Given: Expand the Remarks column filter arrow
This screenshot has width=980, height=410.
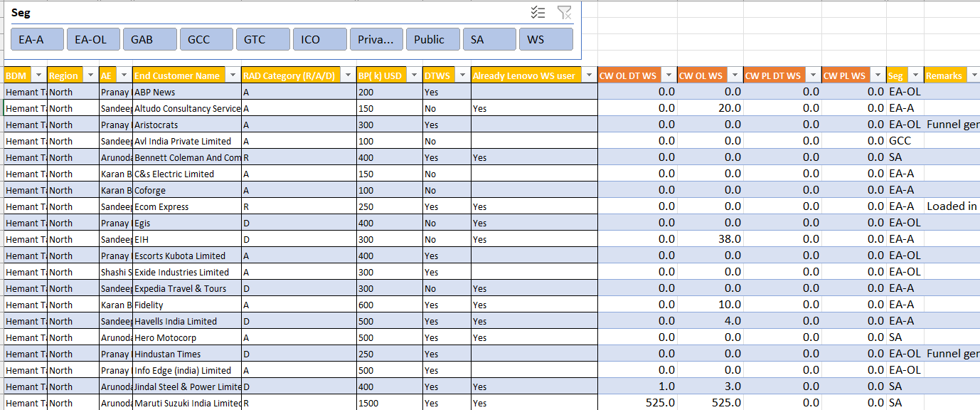Looking at the screenshot, I should tap(974, 75).
